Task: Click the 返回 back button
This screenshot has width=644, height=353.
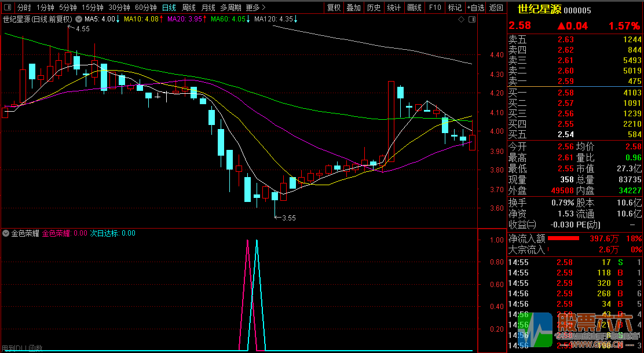Action: tap(496, 8)
